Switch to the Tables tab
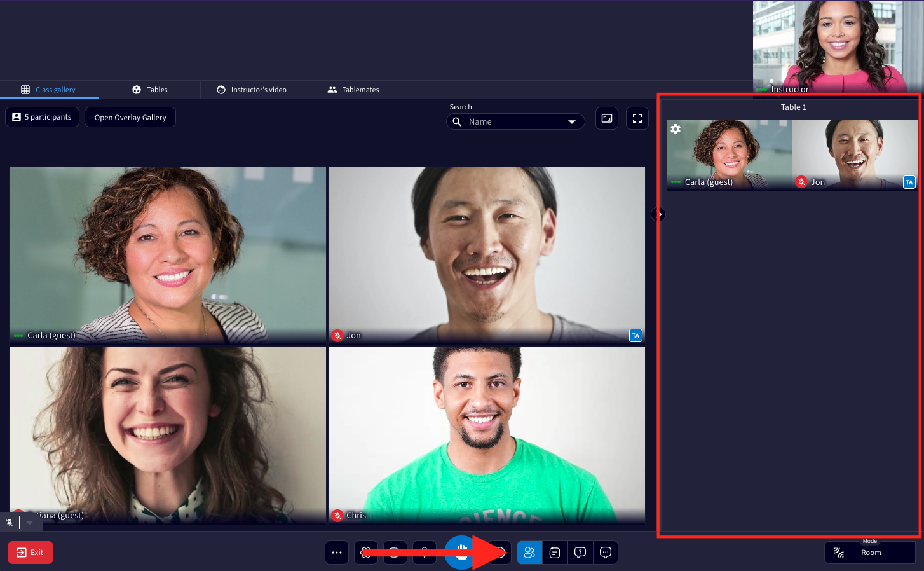Viewport: 924px width, 571px height. coord(150,90)
